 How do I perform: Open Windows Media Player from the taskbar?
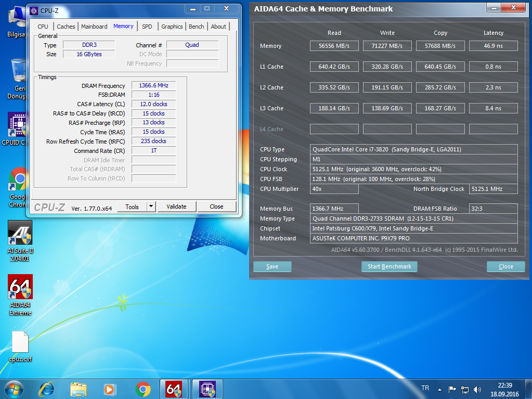click(x=110, y=389)
